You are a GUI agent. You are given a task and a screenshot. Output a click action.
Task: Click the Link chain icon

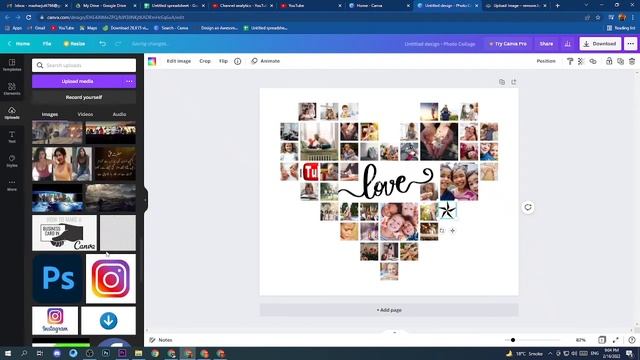click(593, 61)
